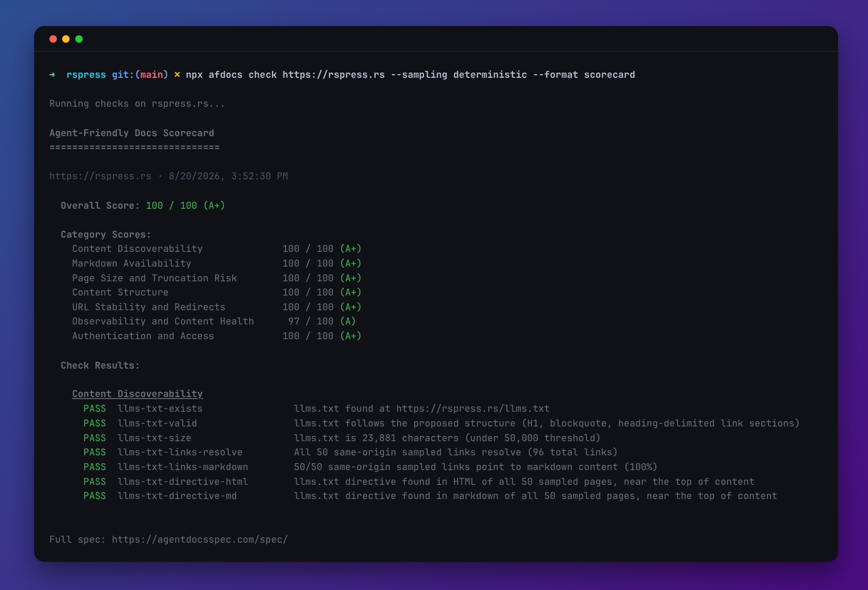Click the 'llms-txt-links-resolve' check name
The height and width of the screenshot is (590, 868).
coord(180,452)
